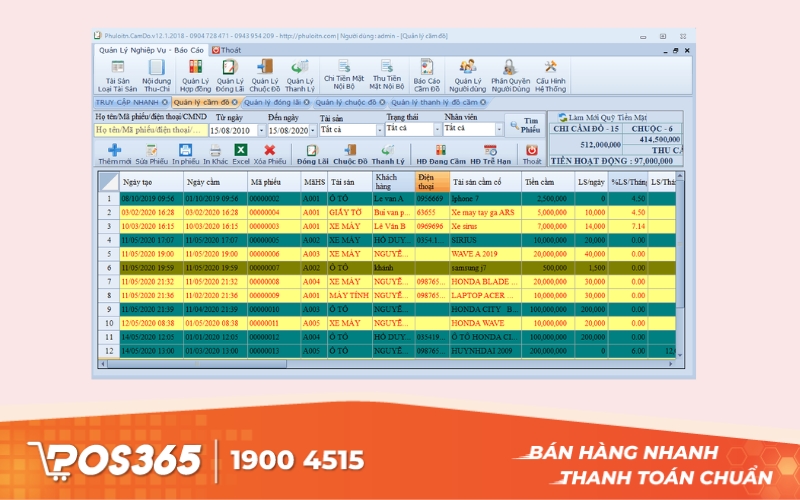800x500 pixels.
Task: Sort by Mã phiếu column header
Action: coord(274,182)
